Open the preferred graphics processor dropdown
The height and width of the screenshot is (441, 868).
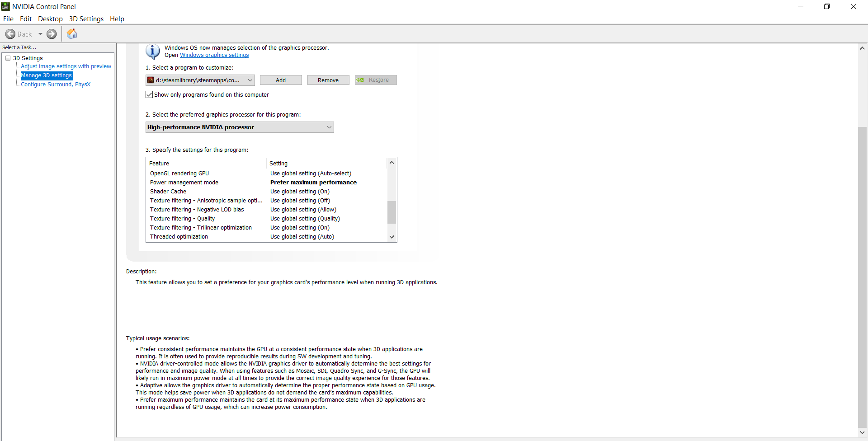pos(240,127)
